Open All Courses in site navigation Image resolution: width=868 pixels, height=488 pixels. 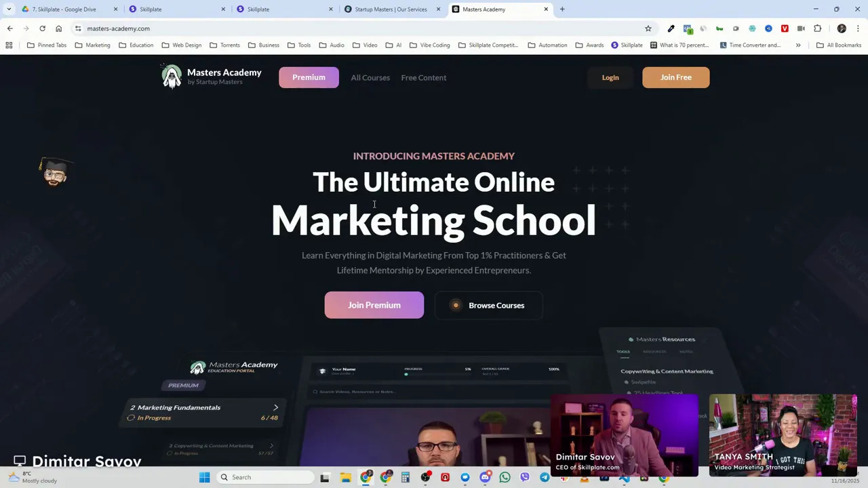click(x=370, y=78)
